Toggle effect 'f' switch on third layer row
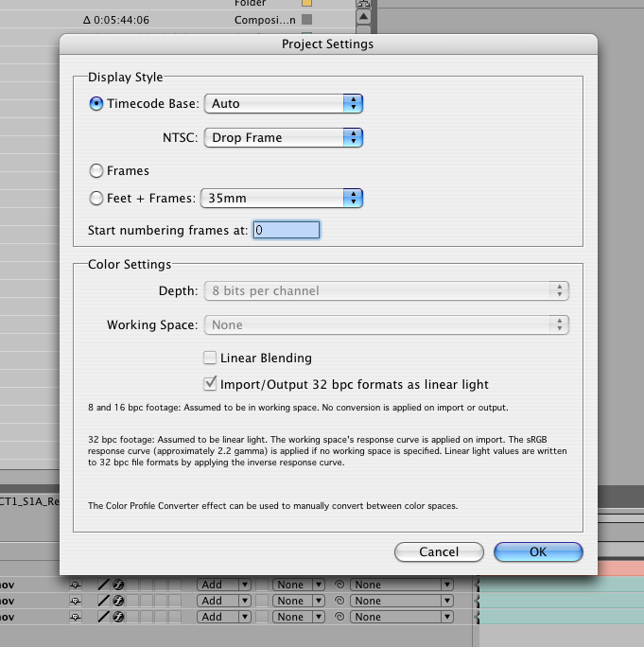The width and height of the screenshot is (644, 647). point(118,617)
